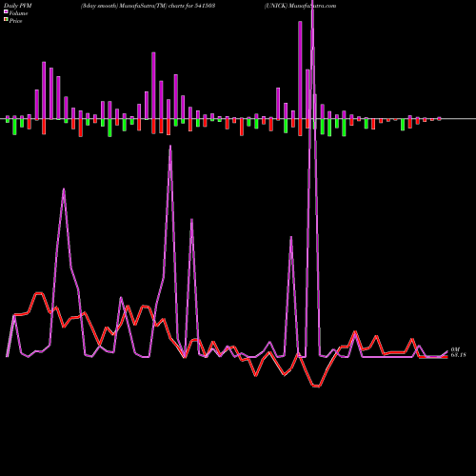This screenshot has height=476, width=476.
Task: Click the '(UNICK) MunafaSutra.com' label
Action: click(300, 6)
